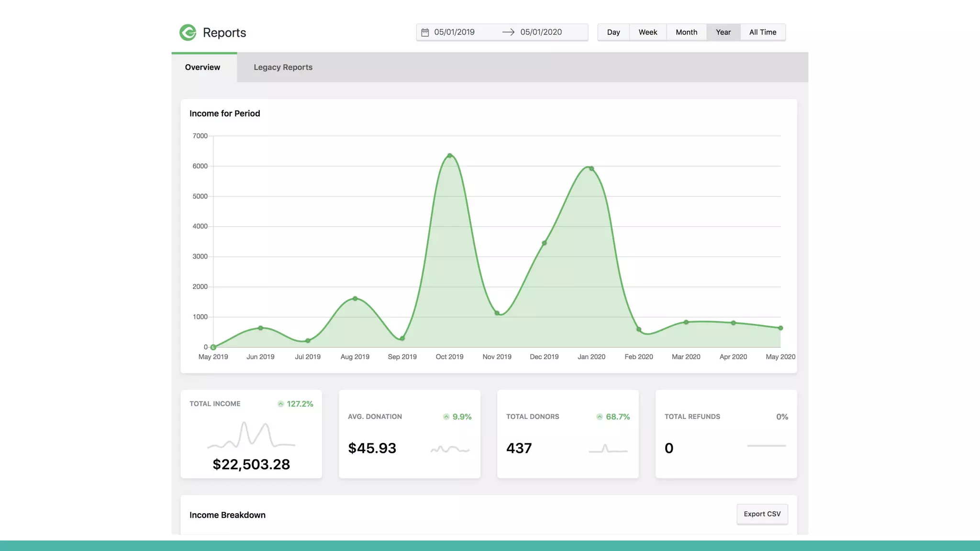Image resolution: width=980 pixels, height=551 pixels.
Task: Open the Overview tab
Action: [203, 67]
